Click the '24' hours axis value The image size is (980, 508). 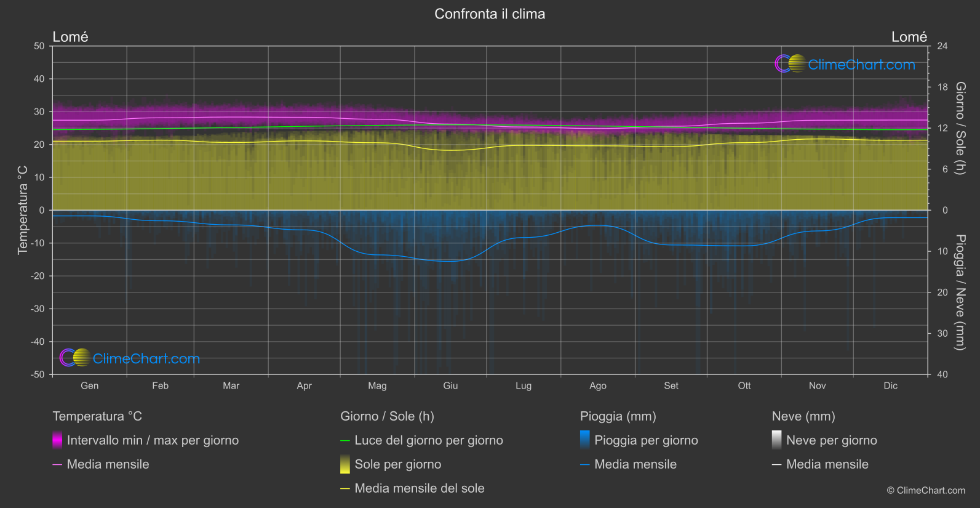942,46
